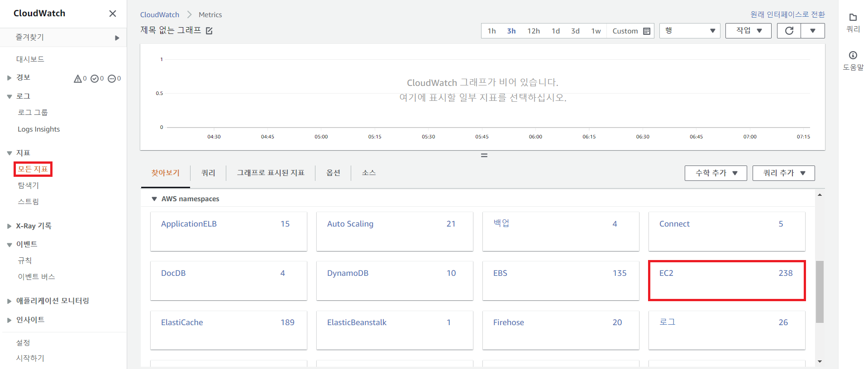Open the ElastiCache namespace card
Screen dimensions: 868x369
click(x=229, y=330)
